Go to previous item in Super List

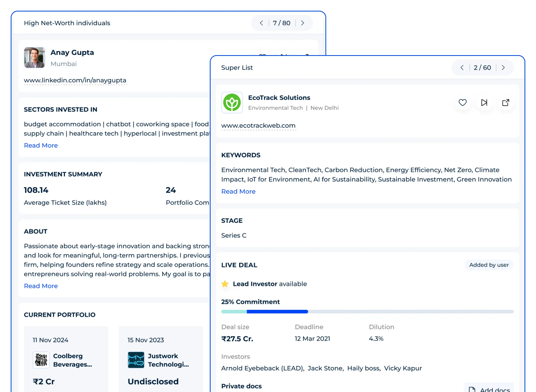coord(462,68)
